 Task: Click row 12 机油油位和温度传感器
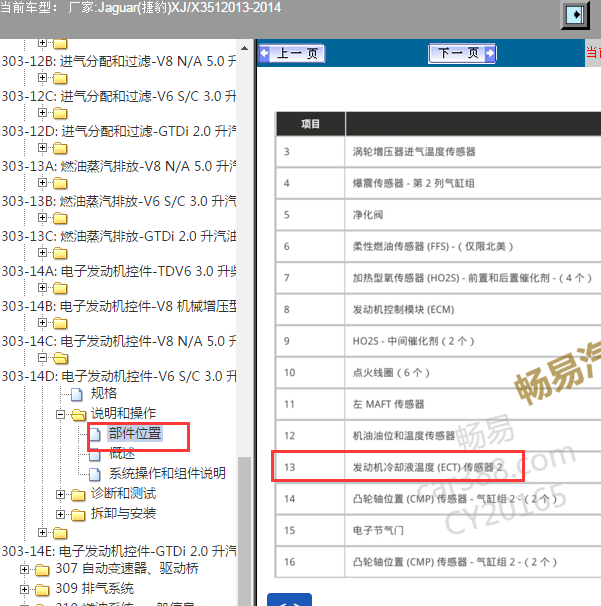click(438, 436)
